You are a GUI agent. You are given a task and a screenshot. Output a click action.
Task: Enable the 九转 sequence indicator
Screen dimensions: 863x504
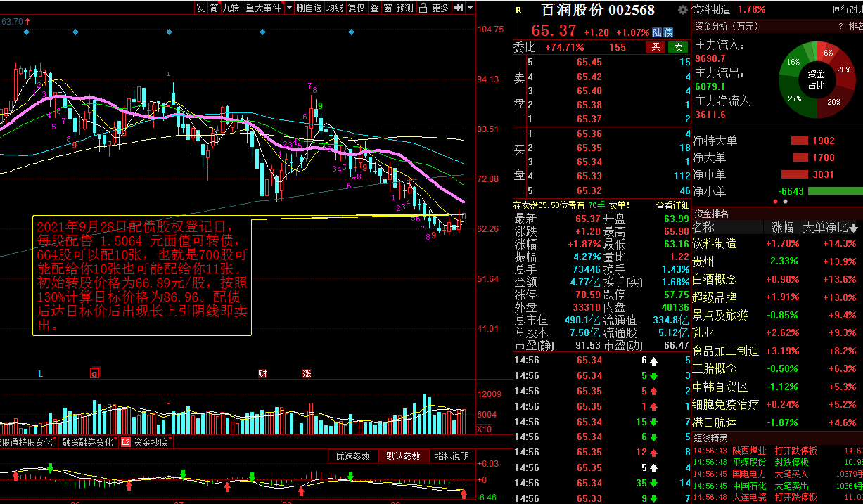coord(231,8)
